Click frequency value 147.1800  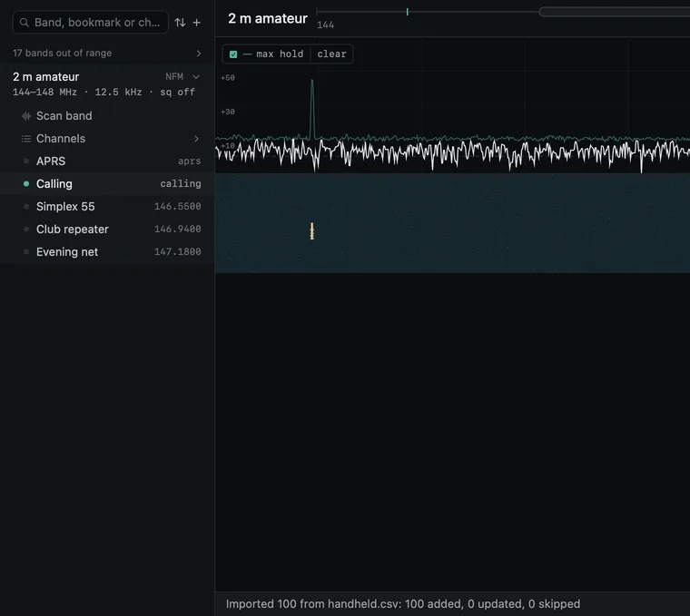coord(178,251)
